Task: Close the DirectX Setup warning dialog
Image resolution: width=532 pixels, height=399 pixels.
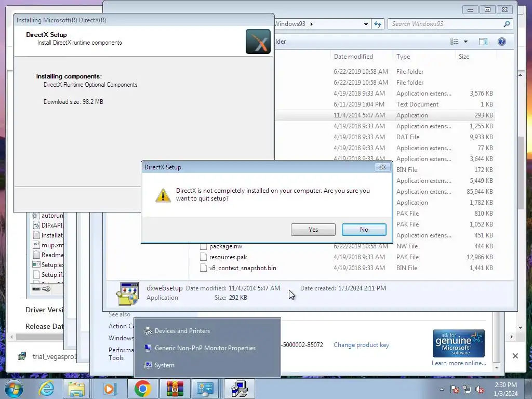Action: (382, 167)
